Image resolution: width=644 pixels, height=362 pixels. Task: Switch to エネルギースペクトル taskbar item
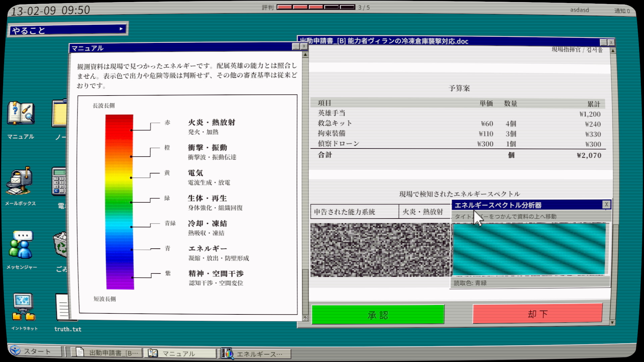tap(255, 354)
